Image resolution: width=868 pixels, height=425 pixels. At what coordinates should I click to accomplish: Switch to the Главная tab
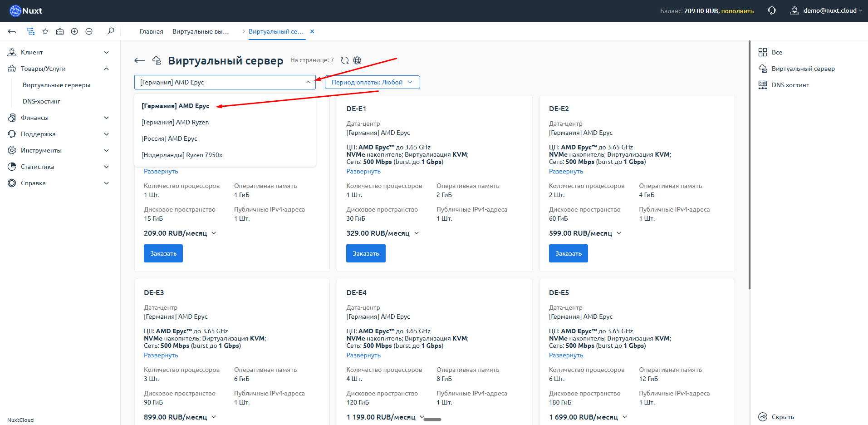151,31
